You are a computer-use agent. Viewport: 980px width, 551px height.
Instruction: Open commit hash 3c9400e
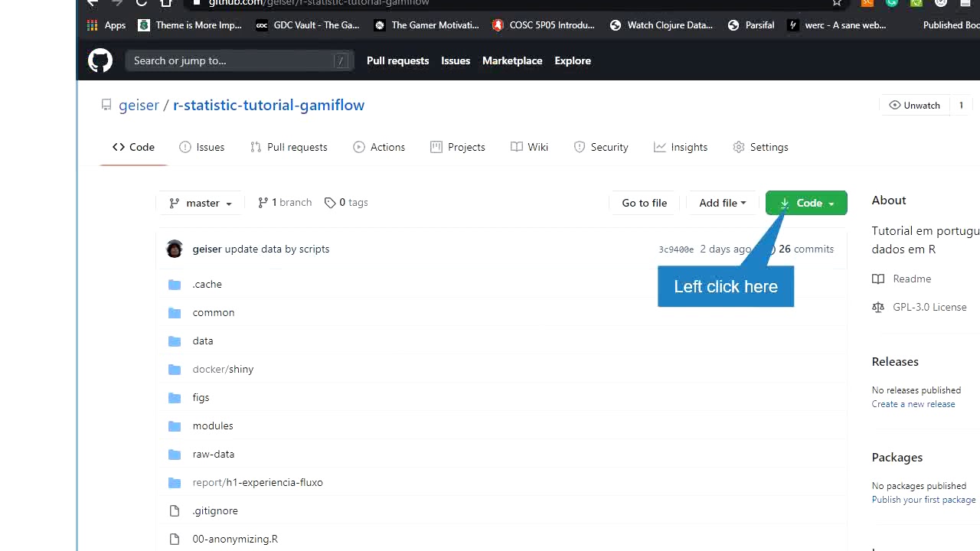pyautogui.click(x=676, y=249)
